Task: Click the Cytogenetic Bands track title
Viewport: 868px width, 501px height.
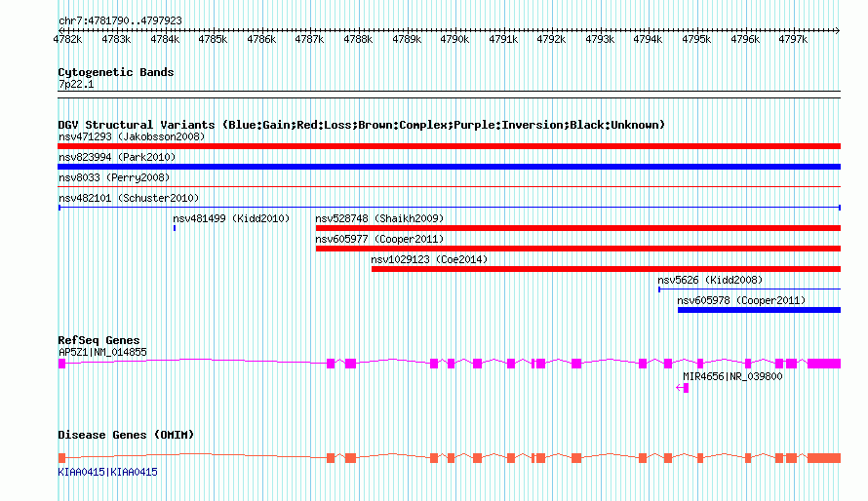Action: [116, 72]
